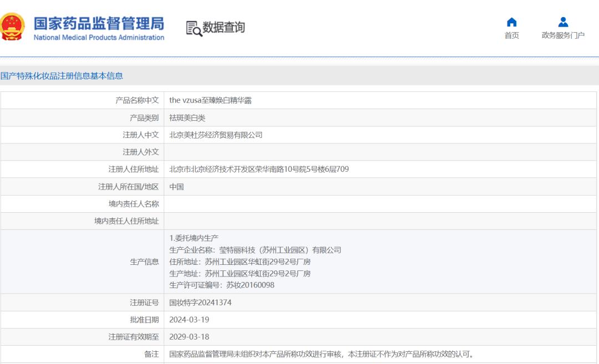Open the 首页 link
Image resolution: width=599 pixels, height=364 pixels.
pyautogui.click(x=511, y=35)
